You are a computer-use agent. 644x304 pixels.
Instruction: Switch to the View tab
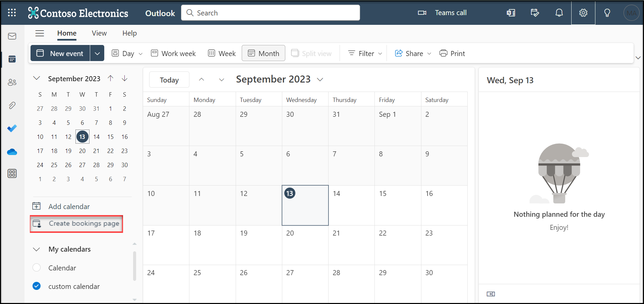click(x=99, y=33)
